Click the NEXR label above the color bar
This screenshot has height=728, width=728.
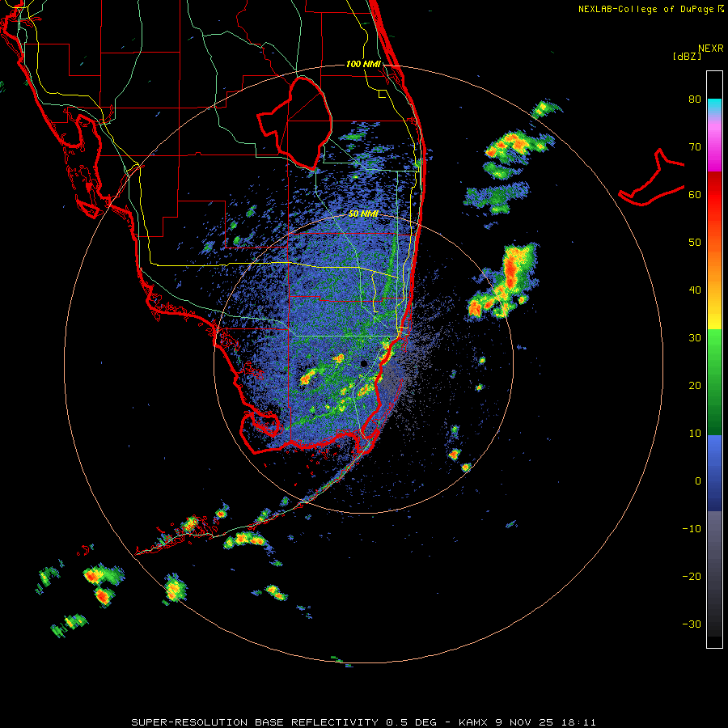[710, 49]
